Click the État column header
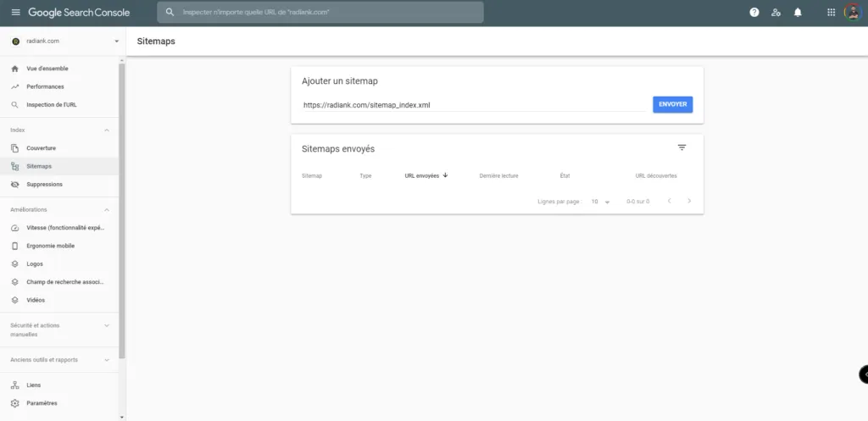Screen dimensions: 868x421 coord(565,176)
